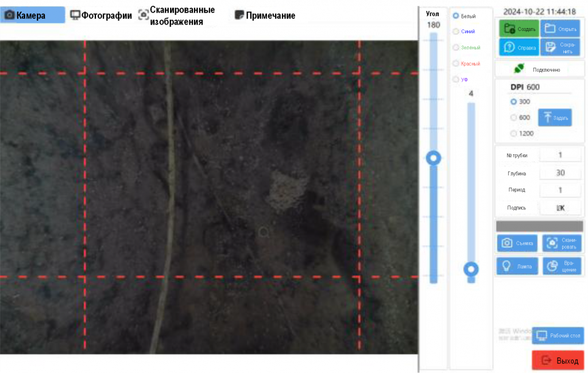Click the Вращение rotation button

[562, 266]
